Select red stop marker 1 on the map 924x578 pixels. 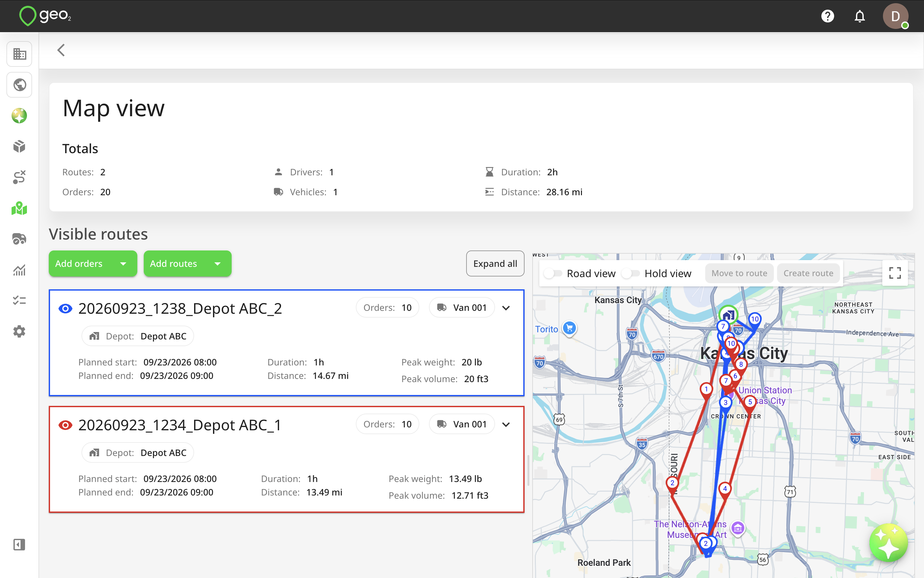(x=706, y=390)
